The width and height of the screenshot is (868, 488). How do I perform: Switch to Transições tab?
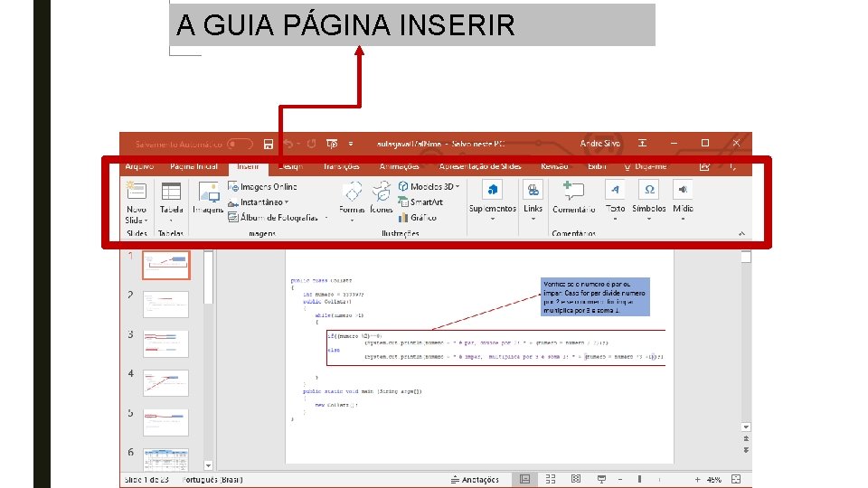pos(341,166)
